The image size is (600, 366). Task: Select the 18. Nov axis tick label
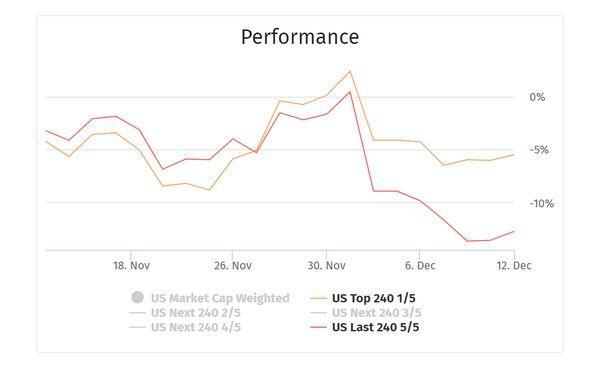pos(131,265)
